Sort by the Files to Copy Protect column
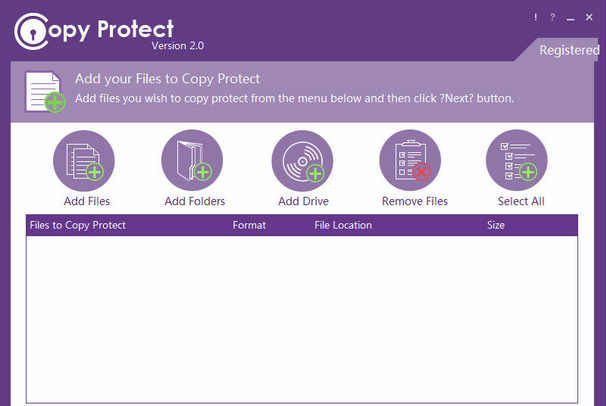 [x=78, y=225]
